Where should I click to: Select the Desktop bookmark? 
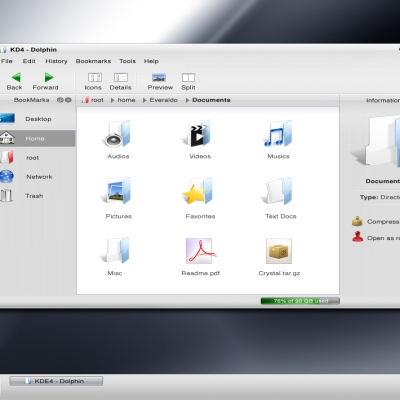38,119
